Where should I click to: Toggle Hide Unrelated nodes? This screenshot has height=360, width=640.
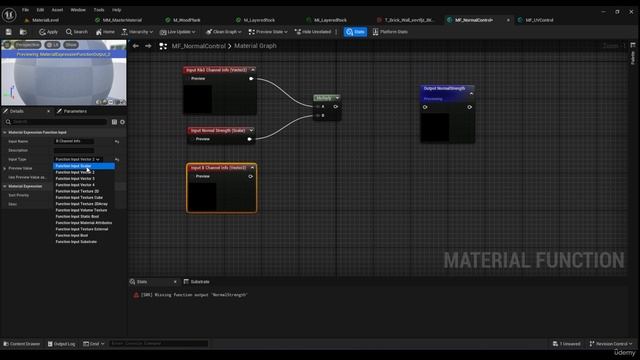(x=313, y=32)
